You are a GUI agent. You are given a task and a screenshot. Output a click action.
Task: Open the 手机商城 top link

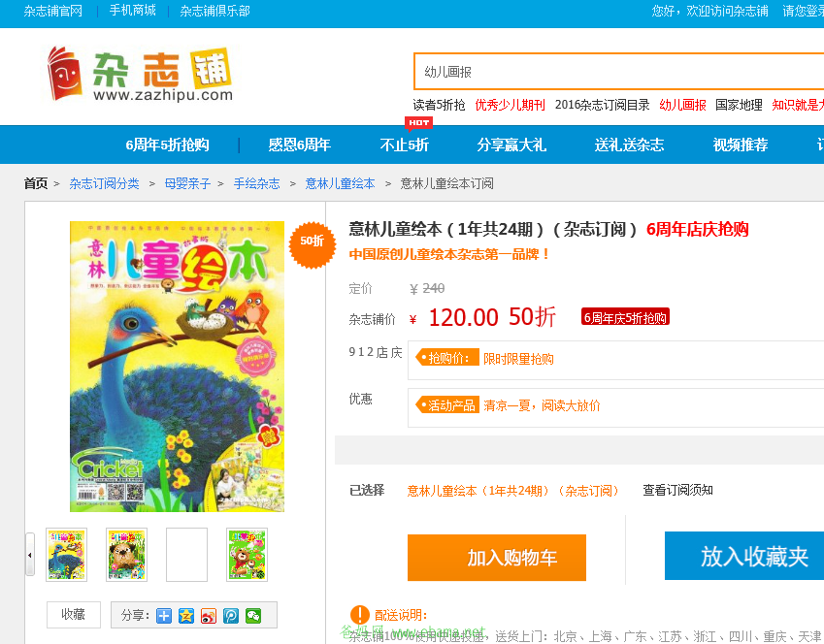(x=132, y=11)
